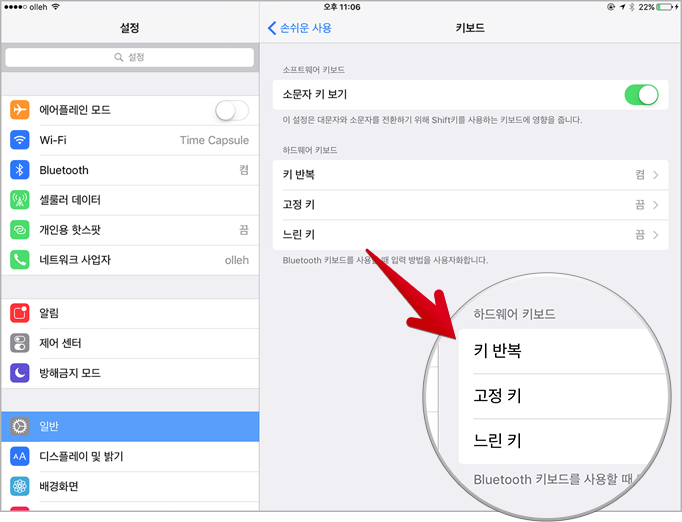Image resolution: width=682 pixels, height=522 pixels.
Task: Open Bluetooth settings row
Action: tap(130, 170)
